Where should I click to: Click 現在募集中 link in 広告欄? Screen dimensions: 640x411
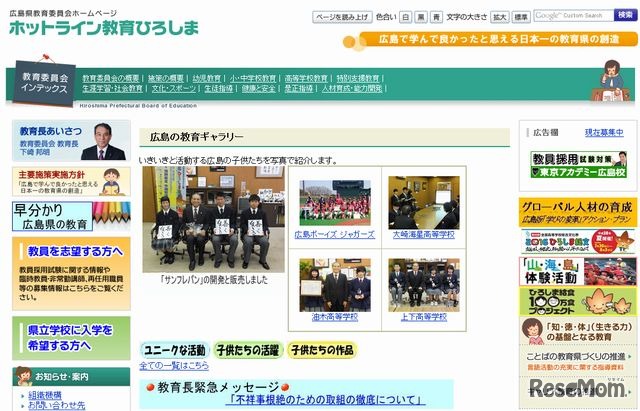click(604, 133)
